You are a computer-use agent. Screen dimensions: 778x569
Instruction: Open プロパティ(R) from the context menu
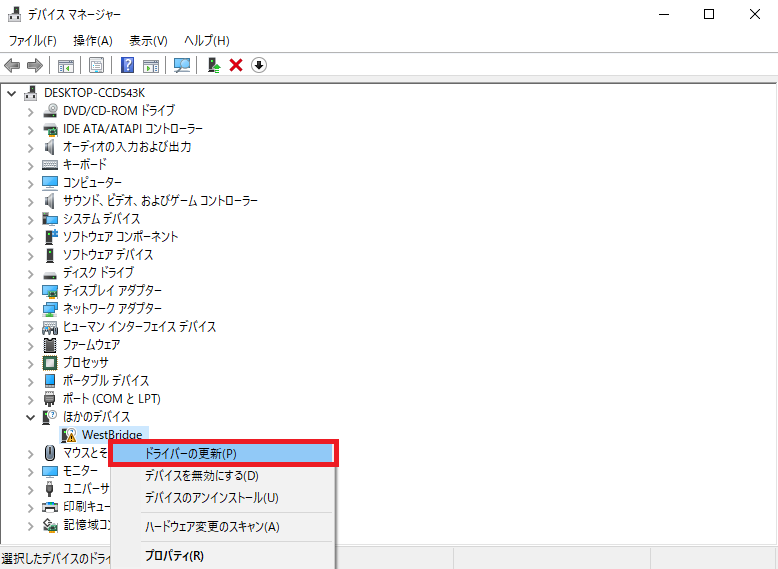point(174,556)
